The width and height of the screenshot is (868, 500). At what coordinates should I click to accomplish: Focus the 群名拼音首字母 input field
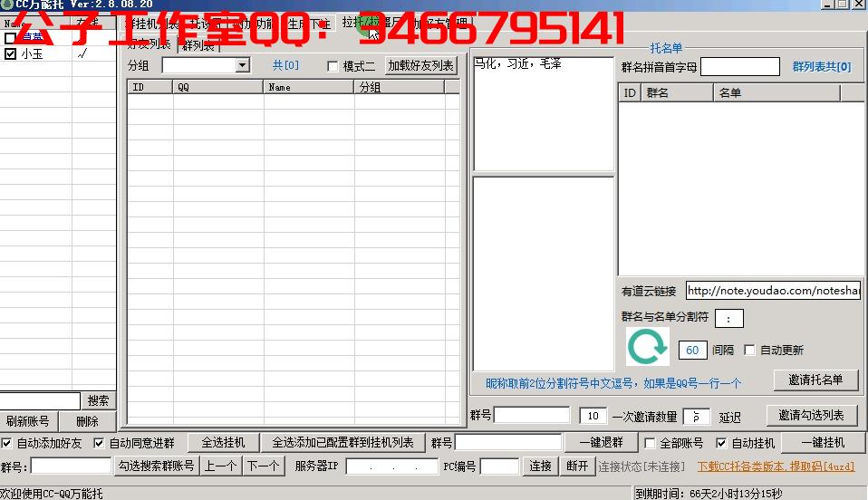point(739,67)
